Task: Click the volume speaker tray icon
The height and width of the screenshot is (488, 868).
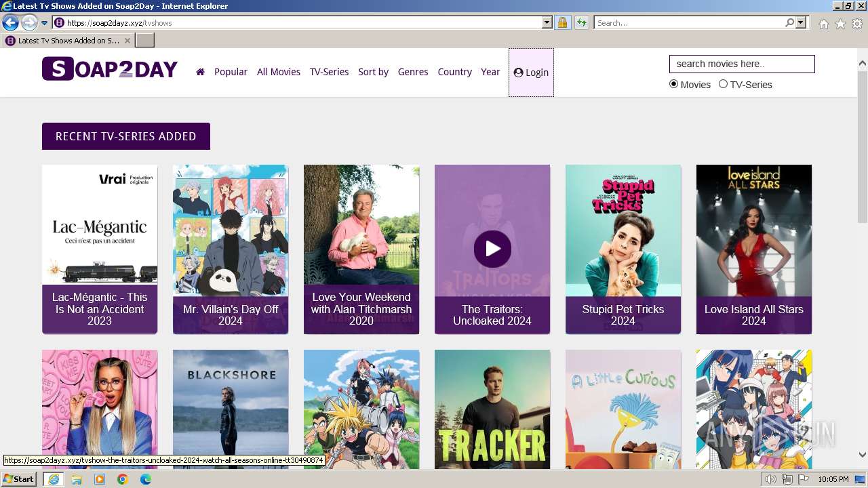Action: pyautogui.click(x=771, y=479)
